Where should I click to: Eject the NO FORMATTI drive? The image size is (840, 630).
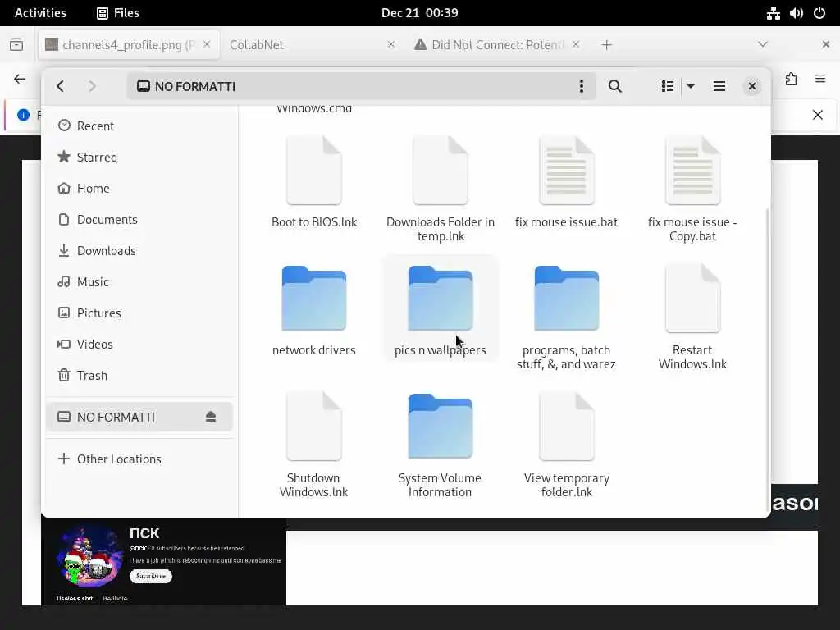click(211, 417)
